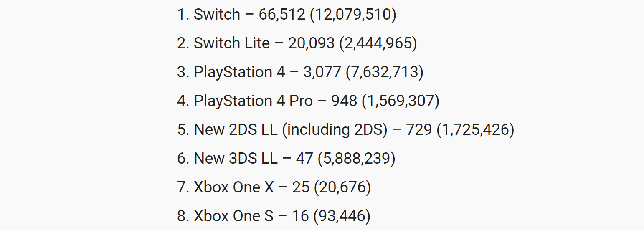Select the 66,512 weekly sales figure
Viewport: 644px width, 230px height.
(282, 15)
